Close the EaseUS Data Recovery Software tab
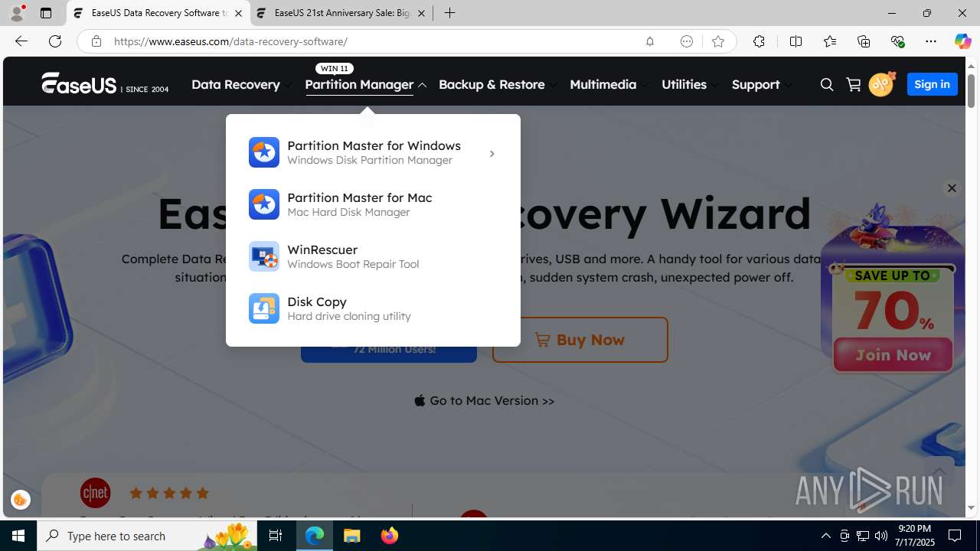Screen dimensions: 980x551 [x=238, y=13]
